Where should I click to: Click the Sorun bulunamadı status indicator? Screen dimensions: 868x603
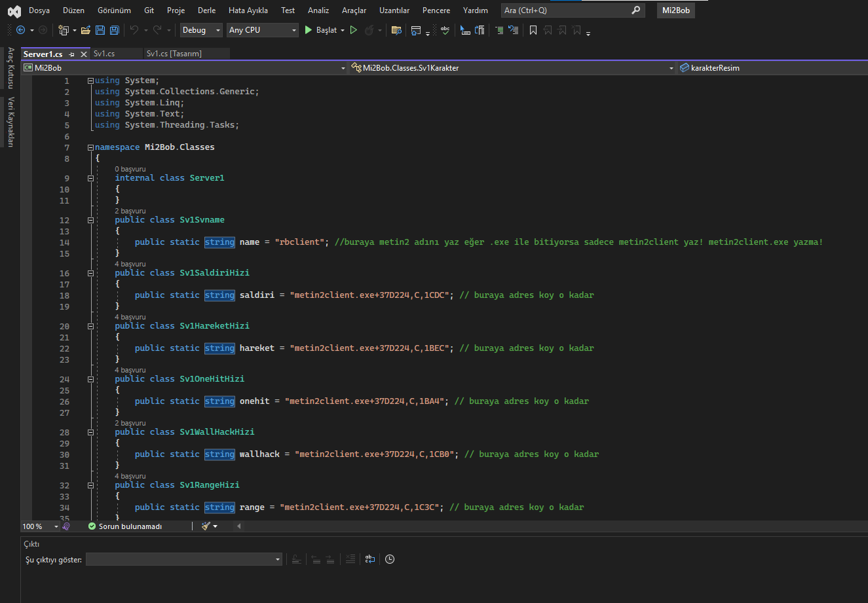pyautogui.click(x=124, y=526)
